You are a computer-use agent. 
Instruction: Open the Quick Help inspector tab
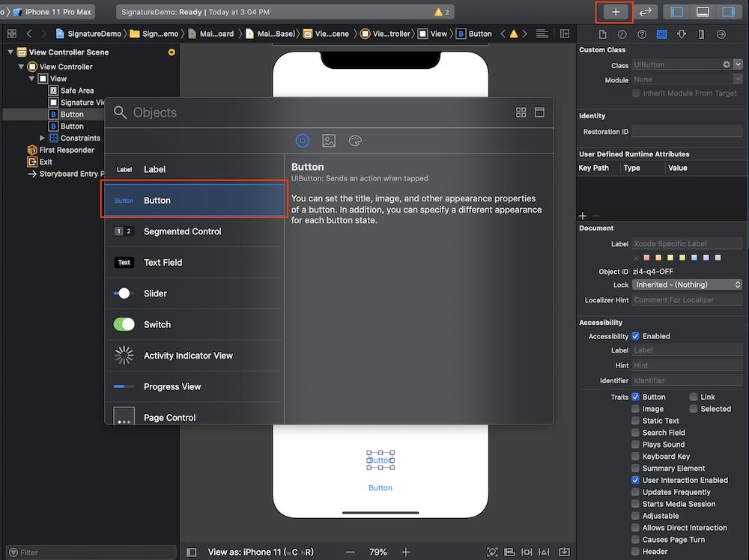tap(642, 34)
